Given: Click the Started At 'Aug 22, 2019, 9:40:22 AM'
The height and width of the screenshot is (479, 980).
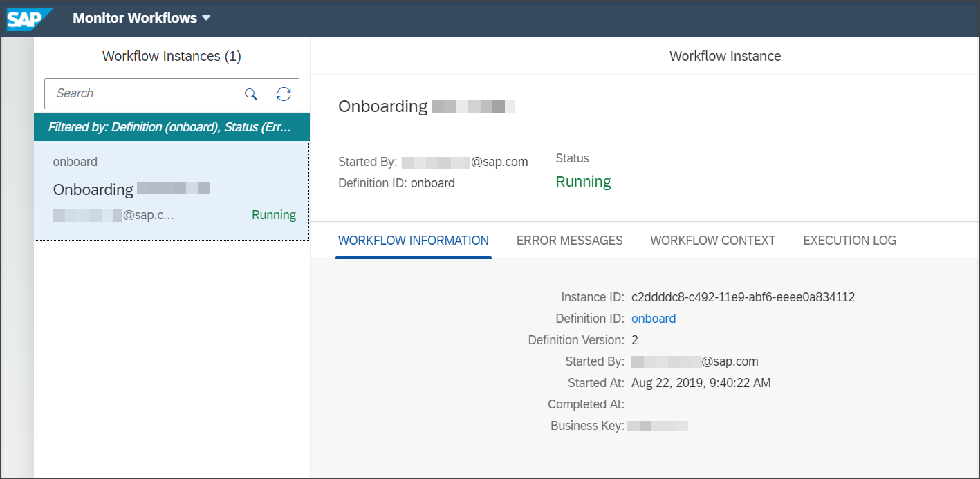Looking at the screenshot, I should pos(701,383).
